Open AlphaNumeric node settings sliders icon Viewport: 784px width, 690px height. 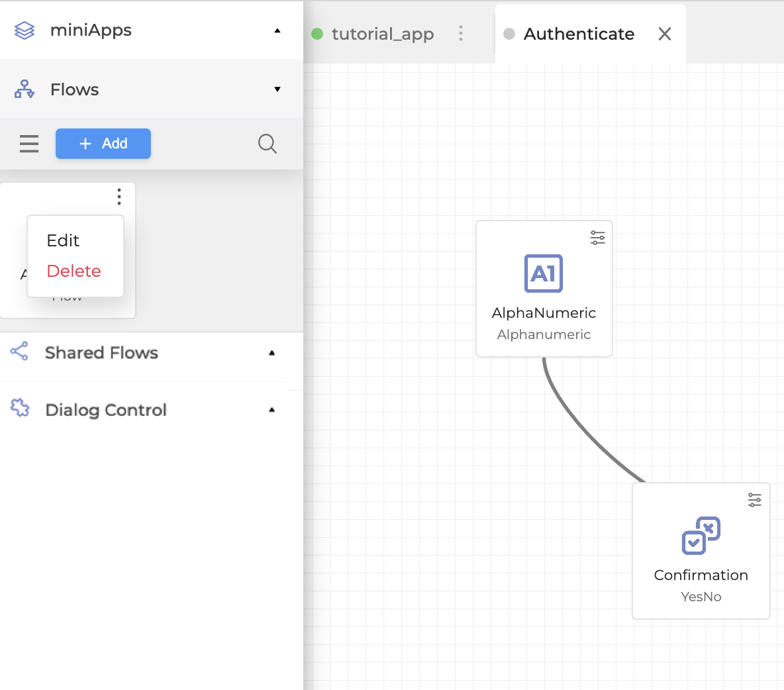(x=597, y=238)
